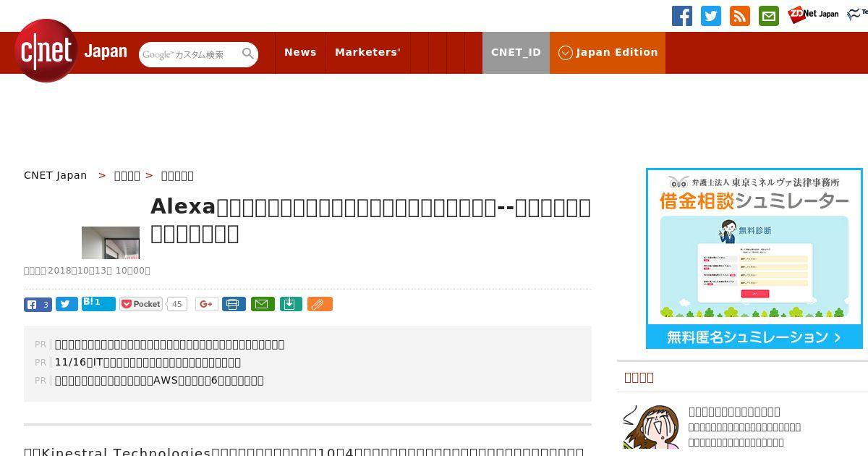The width and height of the screenshot is (868, 456).
Task: Click the orange clip icon
Action: (320, 304)
